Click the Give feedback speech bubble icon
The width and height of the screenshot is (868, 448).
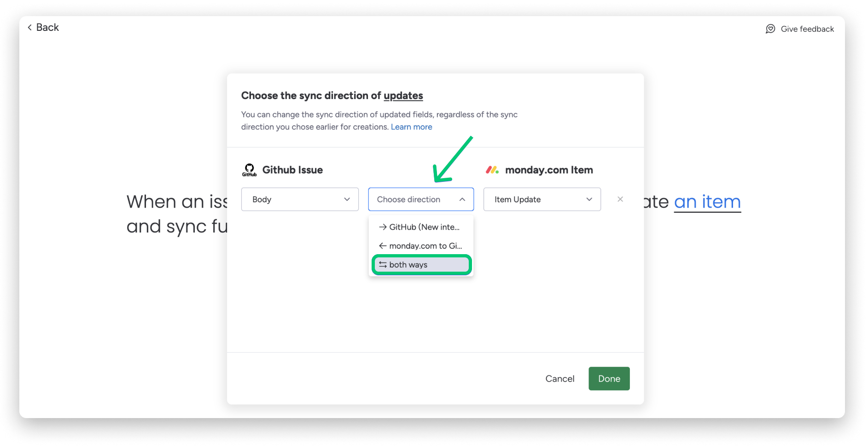(x=770, y=29)
